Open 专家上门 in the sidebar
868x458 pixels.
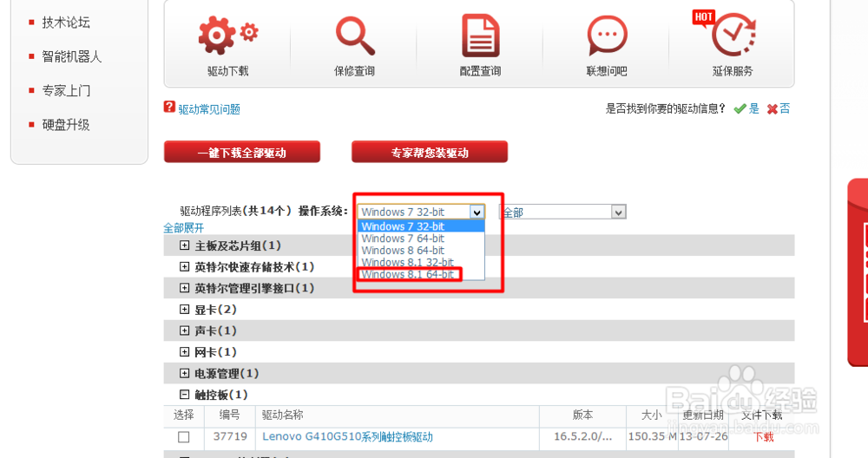pos(66,91)
